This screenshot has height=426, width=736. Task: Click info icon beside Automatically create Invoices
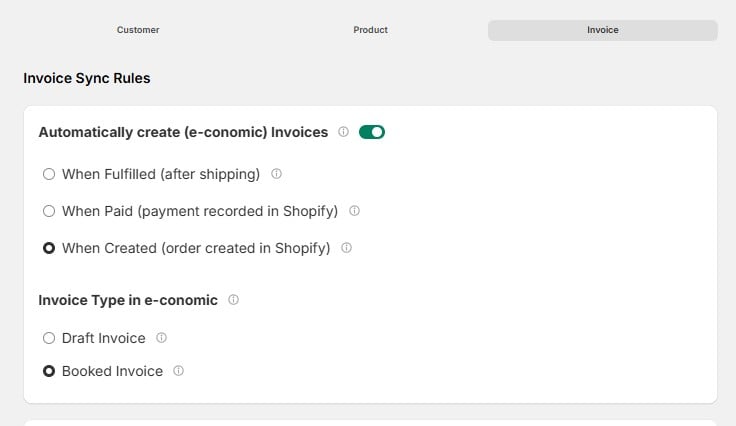[x=344, y=132]
